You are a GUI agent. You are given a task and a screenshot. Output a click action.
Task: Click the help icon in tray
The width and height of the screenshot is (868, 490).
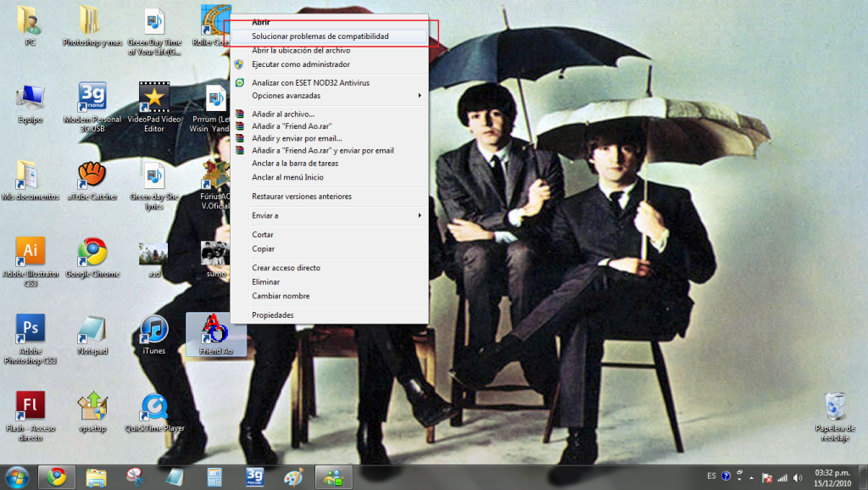click(726, 476)
